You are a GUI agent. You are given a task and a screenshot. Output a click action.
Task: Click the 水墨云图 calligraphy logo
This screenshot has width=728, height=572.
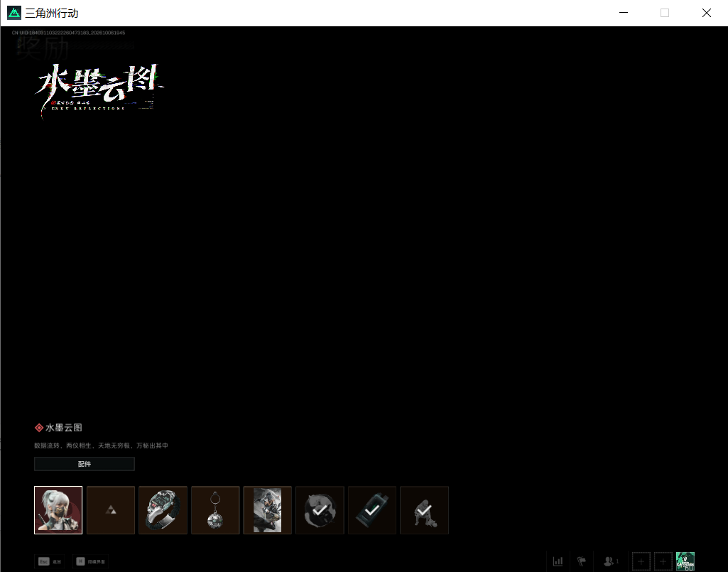(x=99, y=88)
